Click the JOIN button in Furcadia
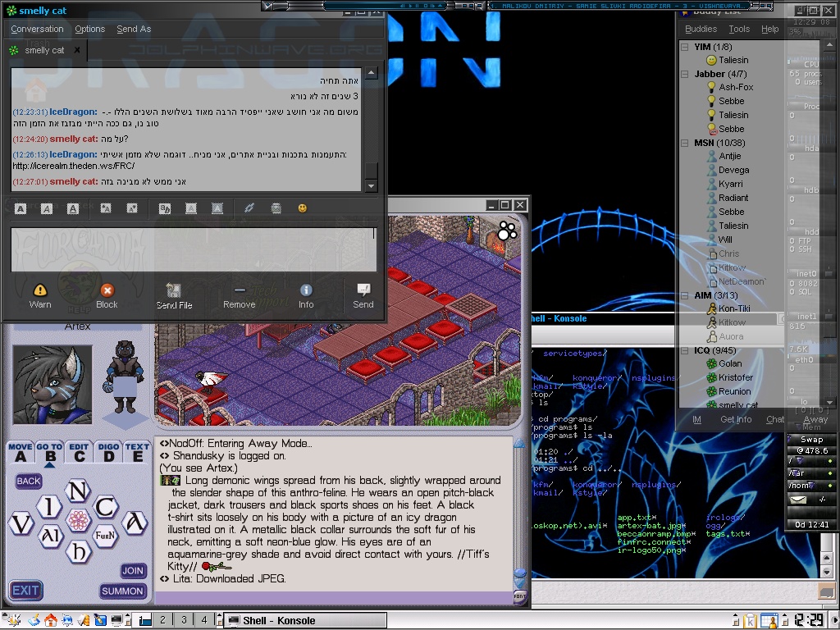840x630 pixels. [132, 571]
